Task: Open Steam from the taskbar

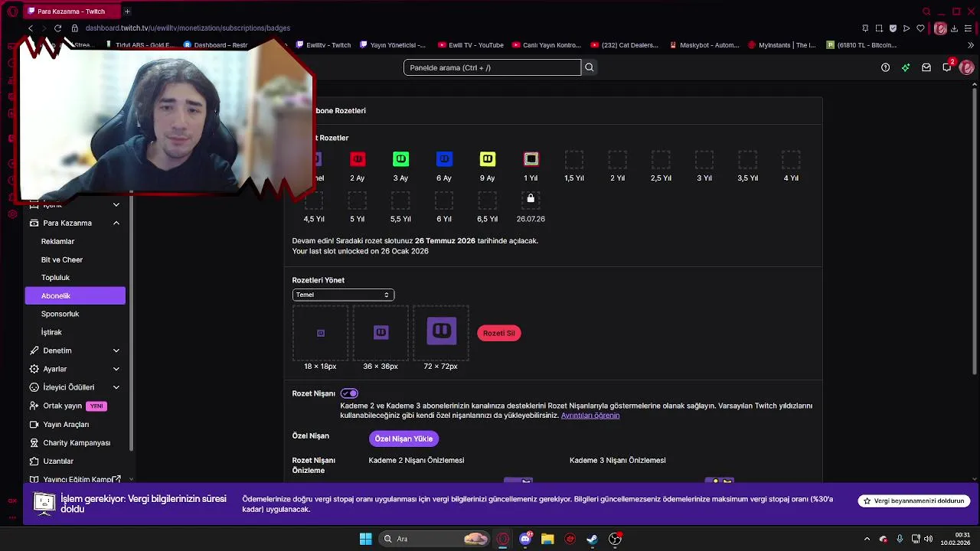Action: 592,539
